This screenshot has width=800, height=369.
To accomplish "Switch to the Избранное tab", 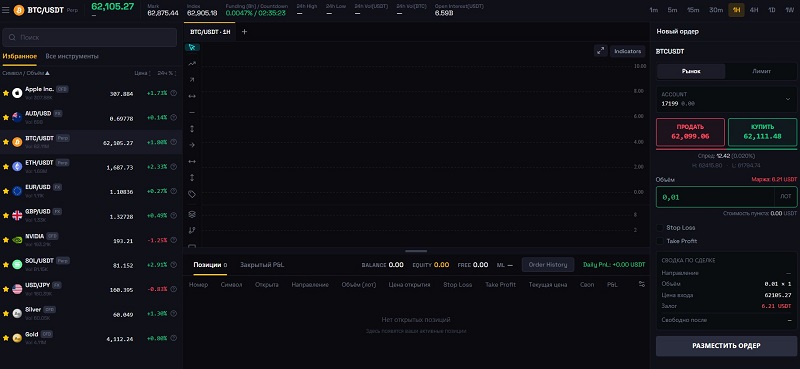I will pyautogui.click(x=19, y=56).
